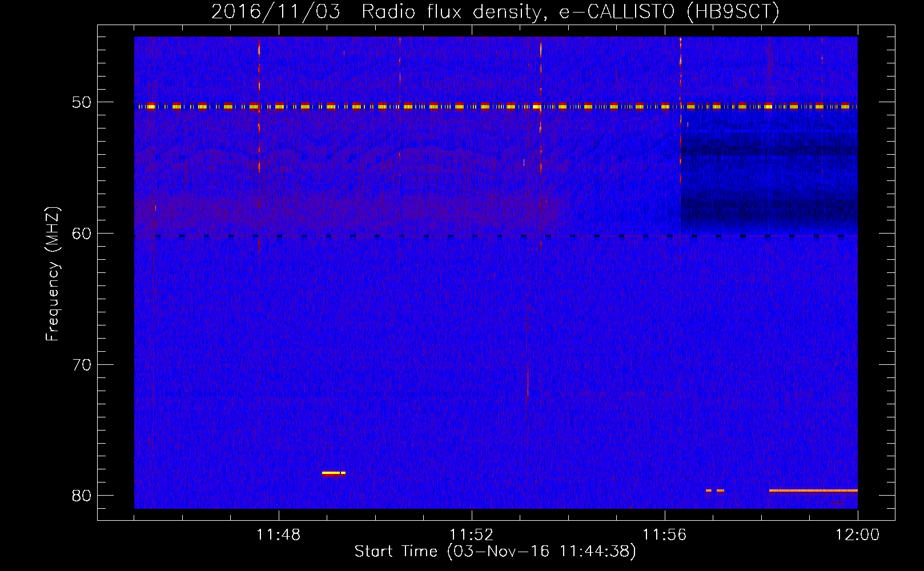Click the 11:56 time tick label
The height and width of the screenshot is (571, 924).
664,535
